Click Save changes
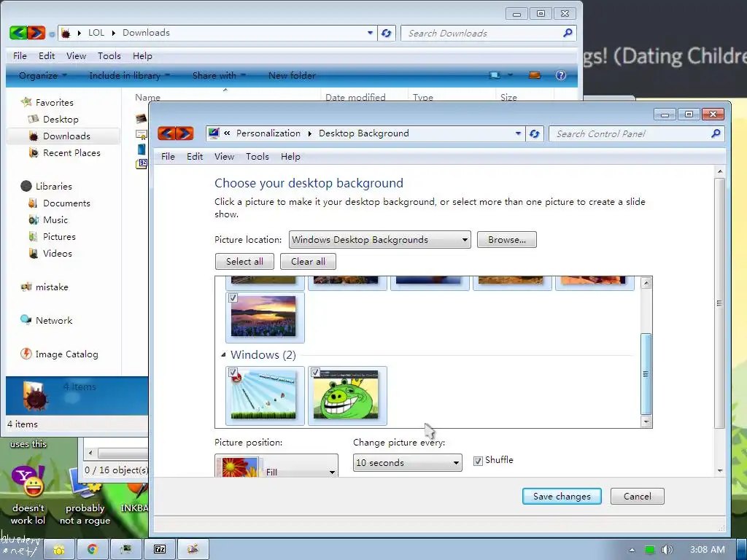The width and height of the screenshot is (747, 560). point(562,496)
